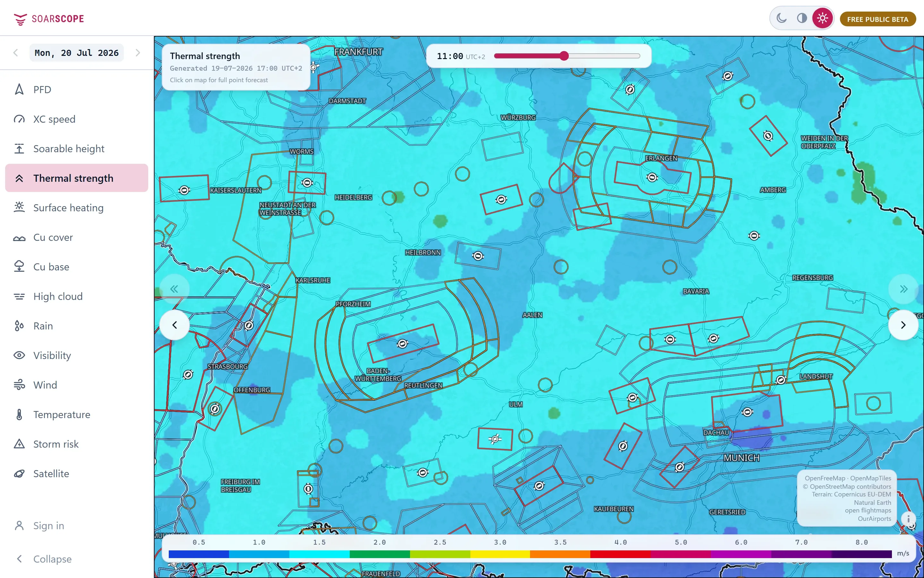Select the Surface heating sun icon
Viewport: 924px width, 578px height.
pyautogui.click(x=19, y=207)
